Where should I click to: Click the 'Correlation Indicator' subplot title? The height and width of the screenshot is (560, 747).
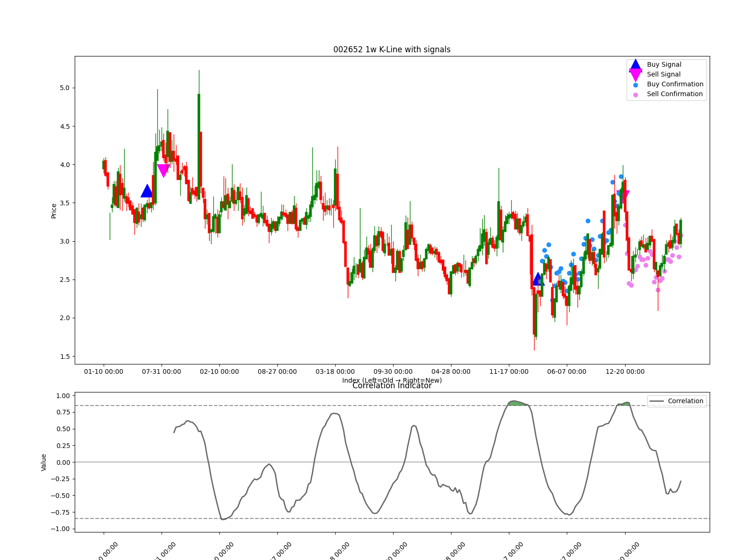[x=392, y=385]
